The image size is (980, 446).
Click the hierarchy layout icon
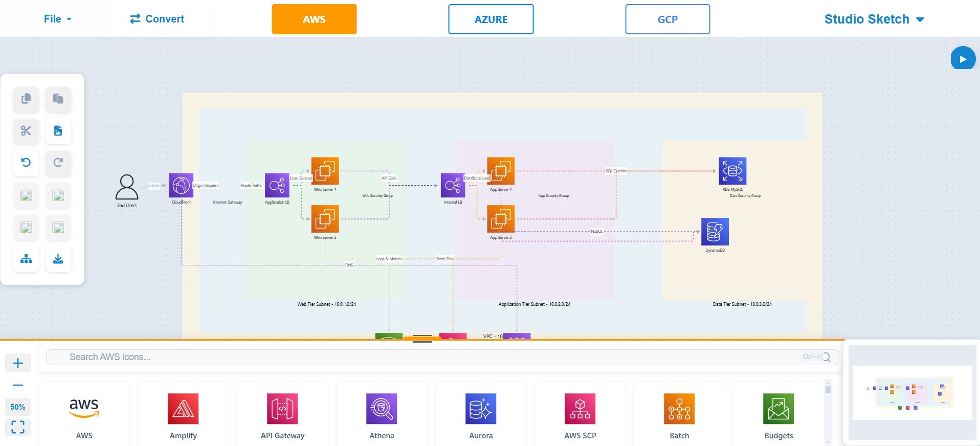[x=26, y=259]
